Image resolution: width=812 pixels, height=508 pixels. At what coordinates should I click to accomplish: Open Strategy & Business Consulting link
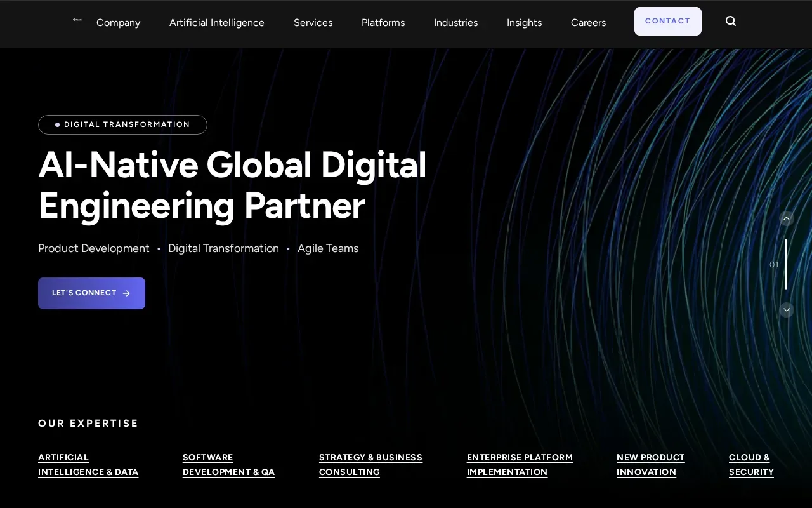(370, 465)
